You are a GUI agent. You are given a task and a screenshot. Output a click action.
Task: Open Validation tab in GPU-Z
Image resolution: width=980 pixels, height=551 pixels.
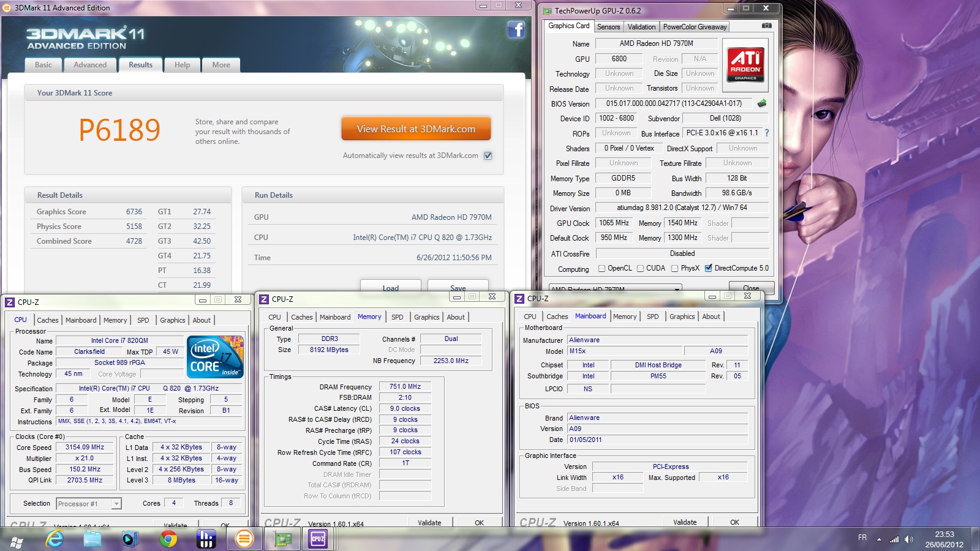tap(641, 27)
